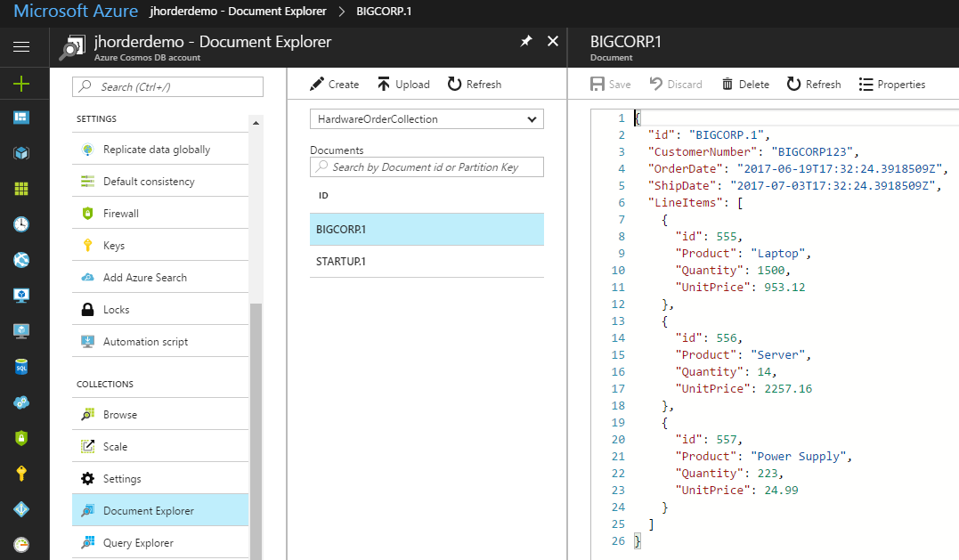Viewport: 959px width, 560px height.
Task: Refresh the documents list in the middle pane
Action: pos(475,85)
